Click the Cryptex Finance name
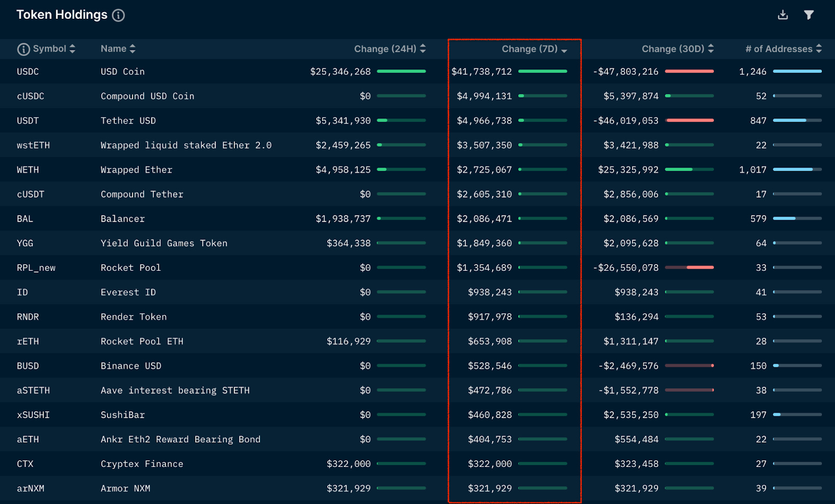 142,464
